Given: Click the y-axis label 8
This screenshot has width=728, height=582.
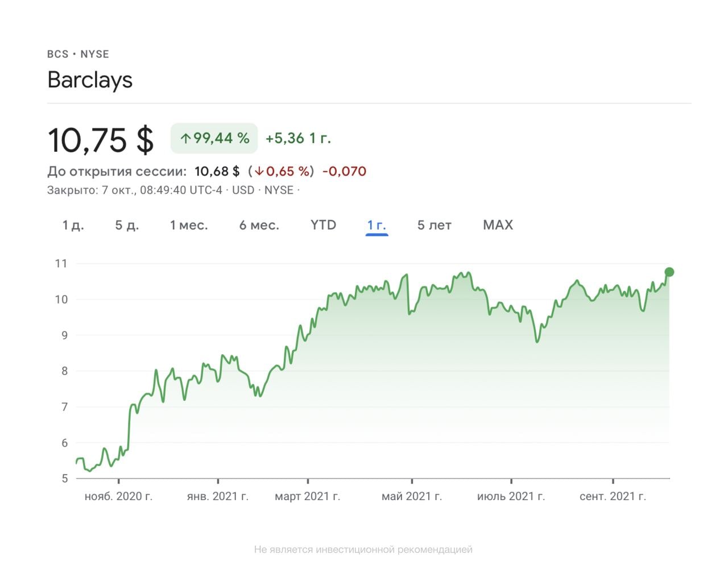Looking at the screenshot, I should coord(64,371).
